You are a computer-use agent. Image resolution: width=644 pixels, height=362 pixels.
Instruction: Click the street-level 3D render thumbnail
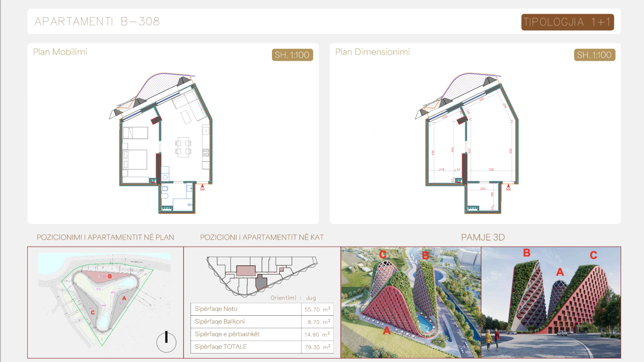coord(551,303)
